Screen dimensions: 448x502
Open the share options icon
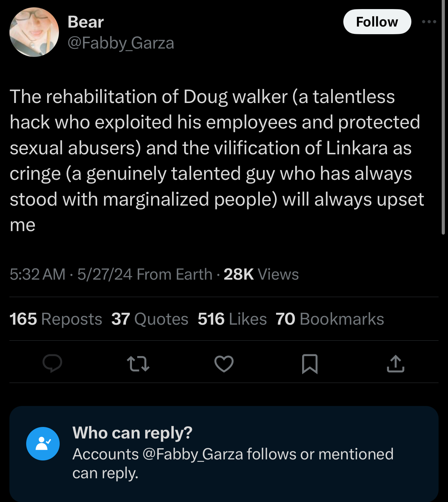pyautogui.click(x=396, y=364)
